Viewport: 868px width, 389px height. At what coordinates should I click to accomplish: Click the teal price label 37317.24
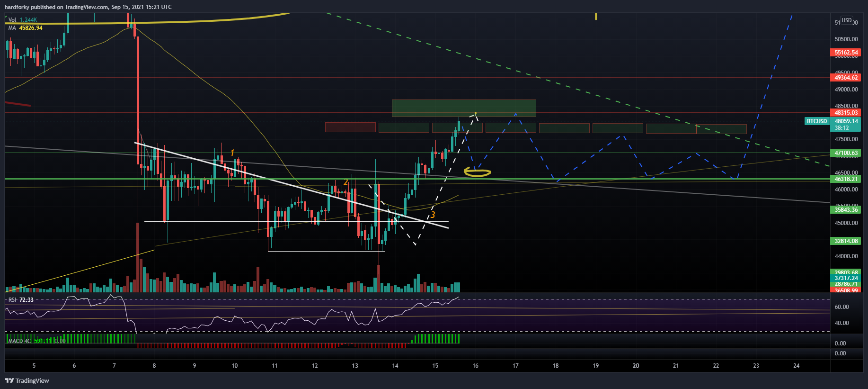pyautogui.click(x=846, y=278)
